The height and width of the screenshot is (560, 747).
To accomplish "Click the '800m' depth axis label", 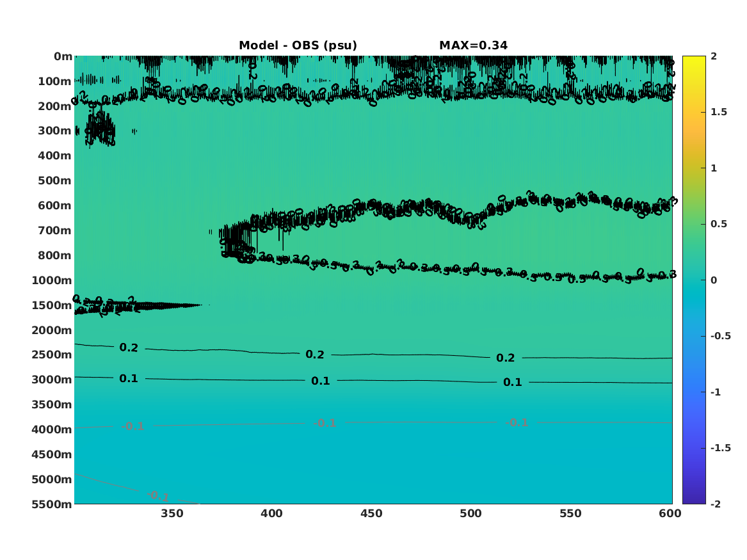I will [x=55, y=255].
